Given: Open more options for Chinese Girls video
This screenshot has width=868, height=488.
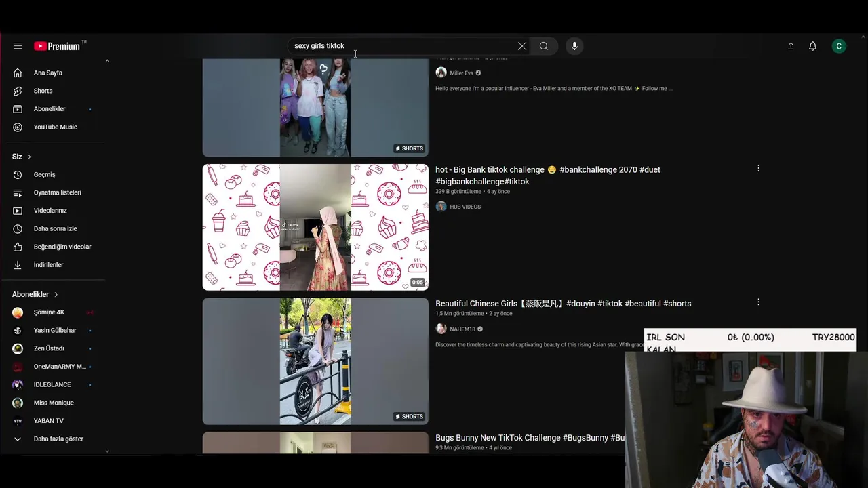Looking at the screenshot, I should click(758, 302).
